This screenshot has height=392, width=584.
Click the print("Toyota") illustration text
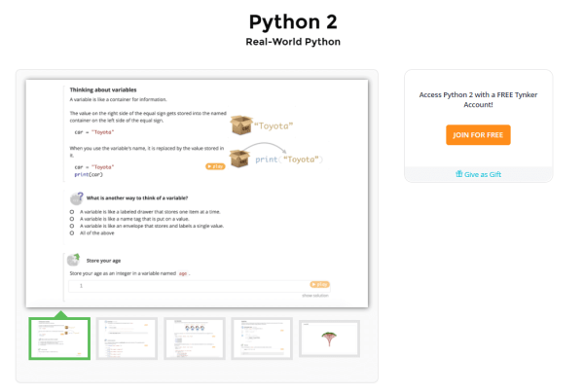pyautogui.click(x=289, y=160)
